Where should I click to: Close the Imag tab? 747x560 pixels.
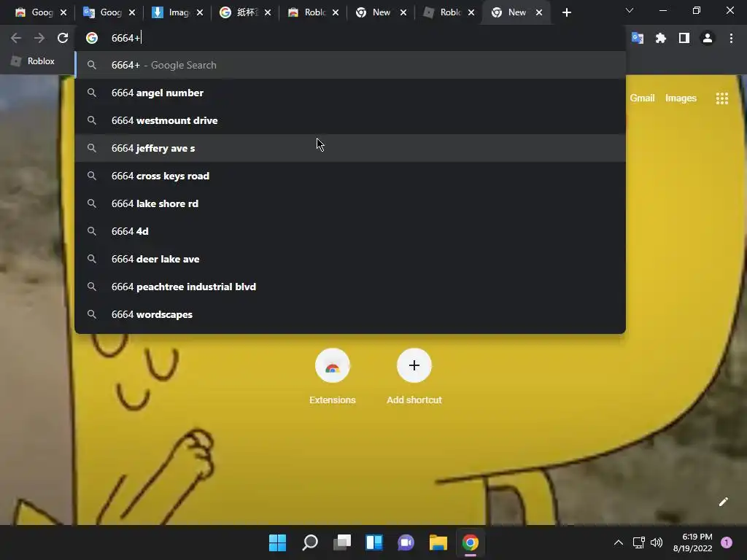200,12
